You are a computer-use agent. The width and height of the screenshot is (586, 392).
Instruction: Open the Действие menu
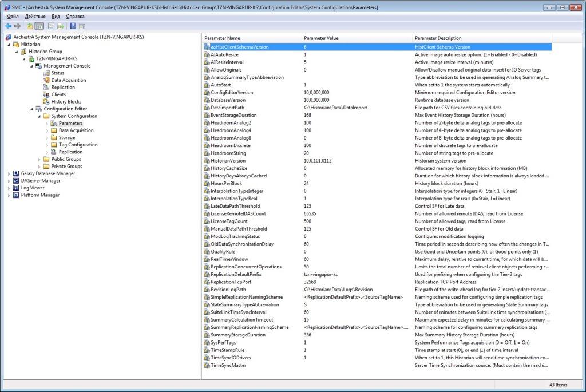coord(35,17)
